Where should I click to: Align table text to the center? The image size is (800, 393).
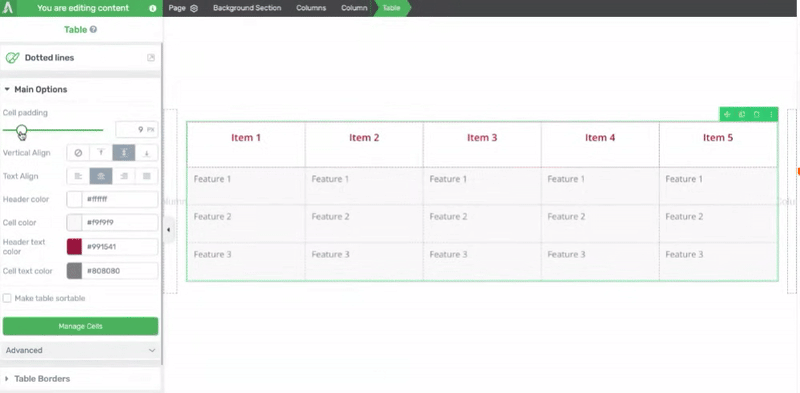pos(101,176)
